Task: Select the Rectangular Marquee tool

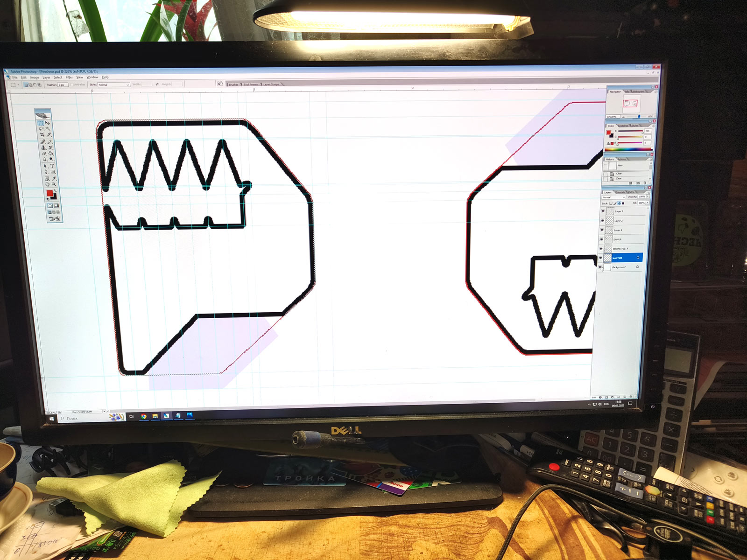Action: pos(41,123)
